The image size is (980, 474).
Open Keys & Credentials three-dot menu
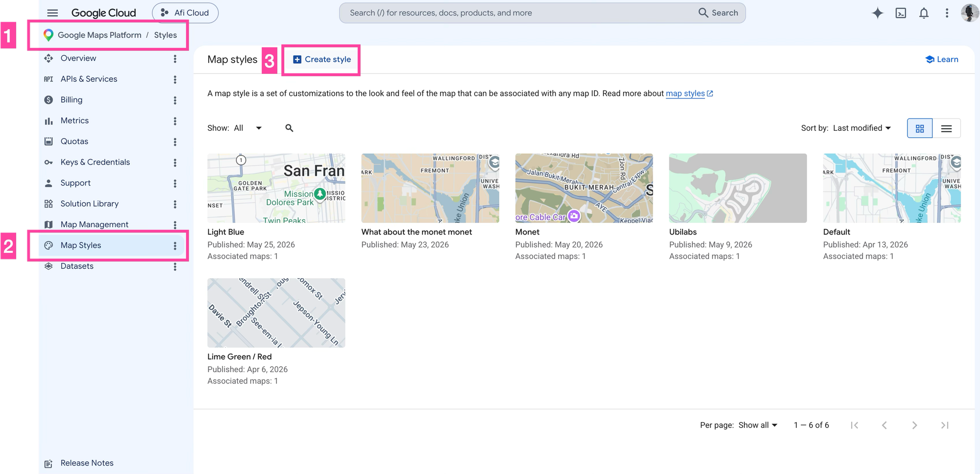(175, 163)
